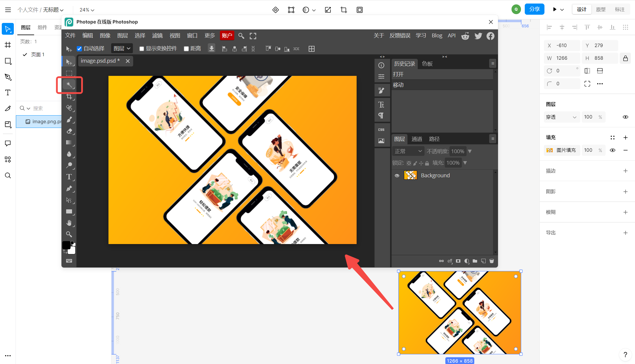Viewport: 635px width, 364px height.
Task: Select the Crop tool in Photopea toolbar
Action: 69,97
